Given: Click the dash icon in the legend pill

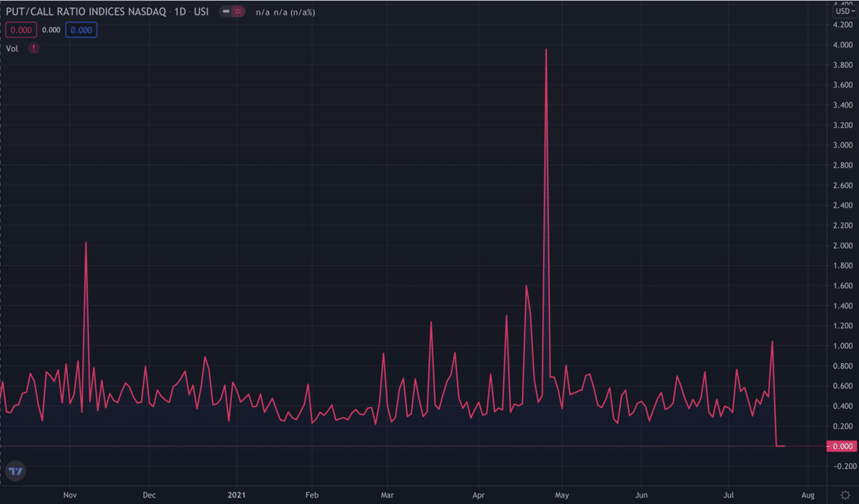Looking at the screenshot, I should [226, 12].
